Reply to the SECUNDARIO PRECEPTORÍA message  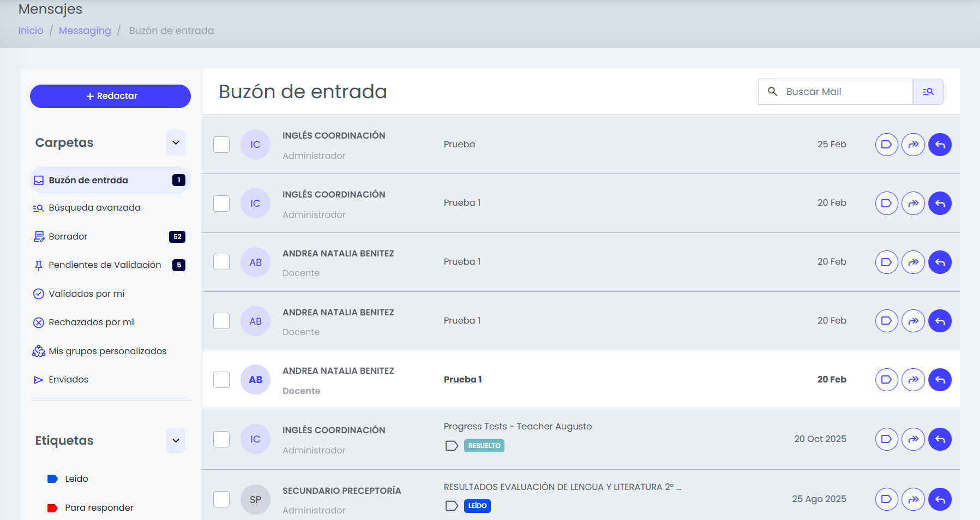tap(940, 499)
